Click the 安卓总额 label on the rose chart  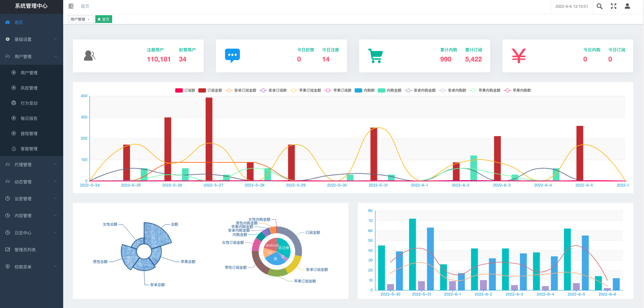pyautogui.click(x=157, y=285)
